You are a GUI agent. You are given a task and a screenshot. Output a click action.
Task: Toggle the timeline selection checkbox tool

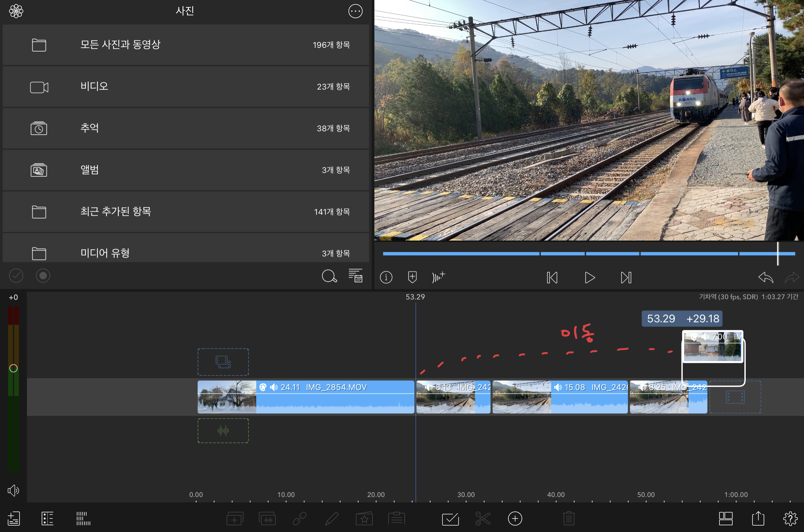point(450,519)
